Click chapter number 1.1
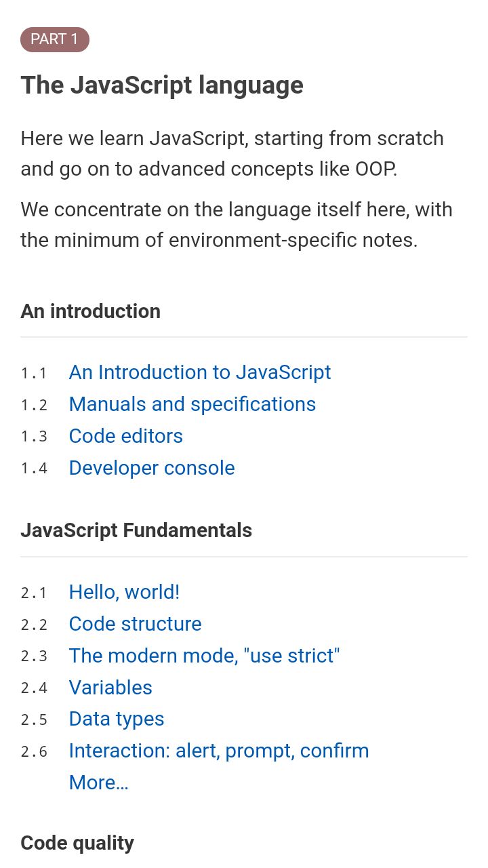This screenshot has width=488, height=868. [x=34, y=373]
